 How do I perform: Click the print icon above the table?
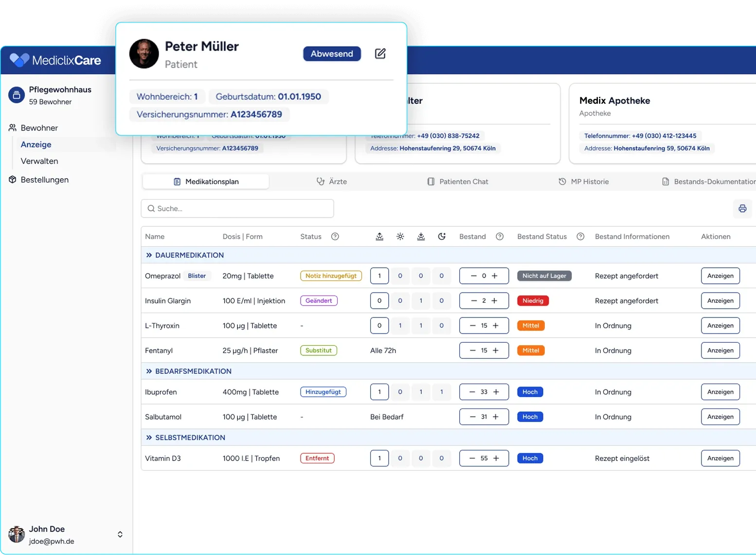(742, 208)
